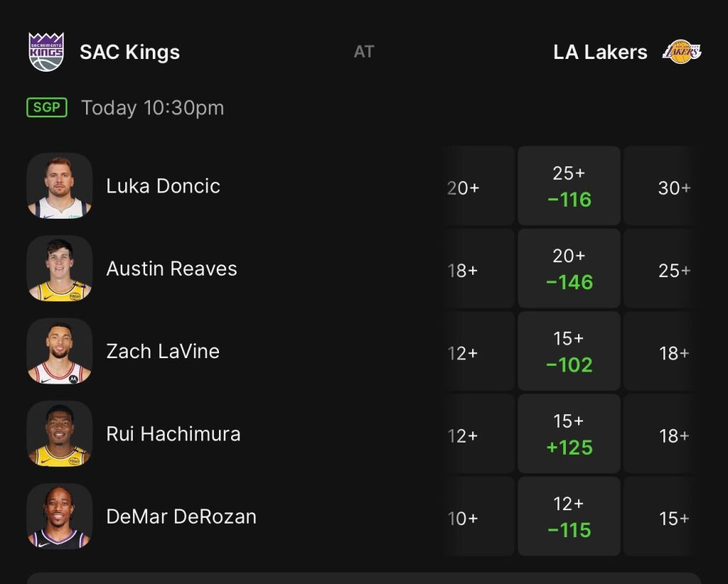Screen dimensions: 728x584
Task: Click the Sacramento Kings team logo
Action: (x=46, y=52)
